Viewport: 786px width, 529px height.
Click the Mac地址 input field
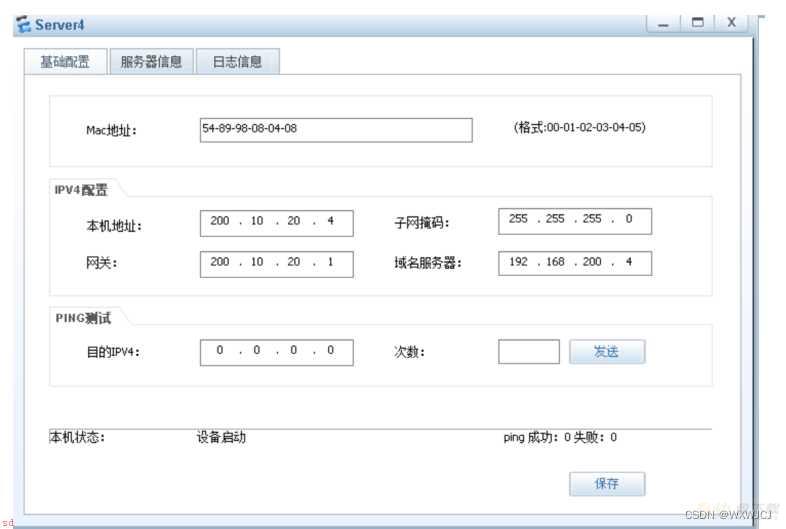(336, 130)
